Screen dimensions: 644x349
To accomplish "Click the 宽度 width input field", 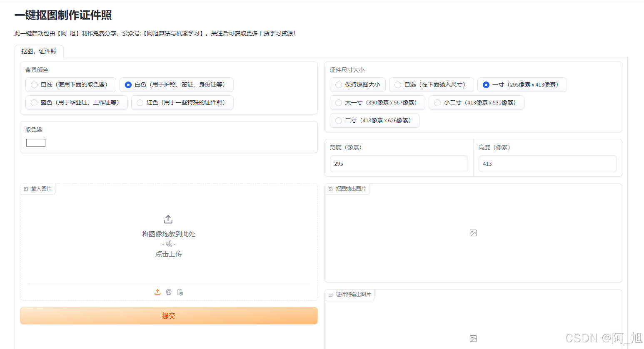I will (398, 163).
